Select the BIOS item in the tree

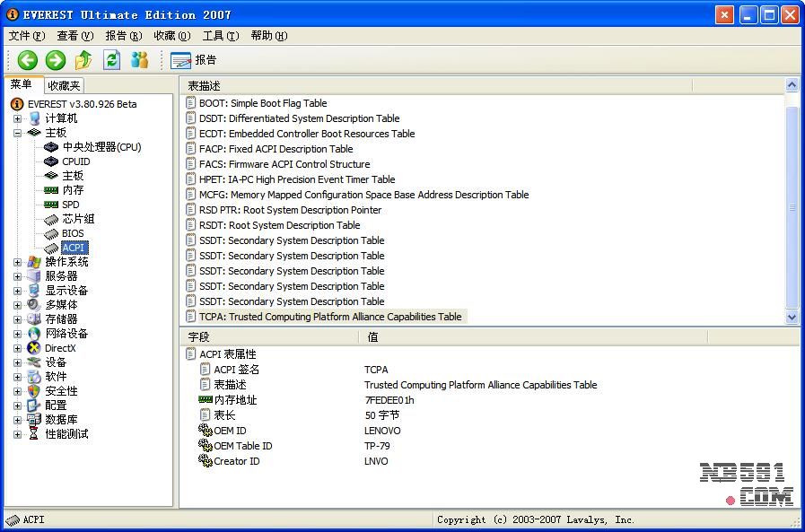pyautogui.click(x=73, y=233)
